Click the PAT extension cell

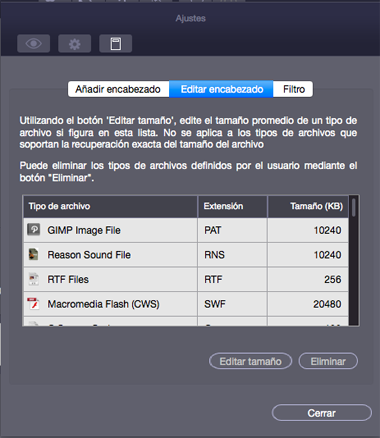point(233,230)
